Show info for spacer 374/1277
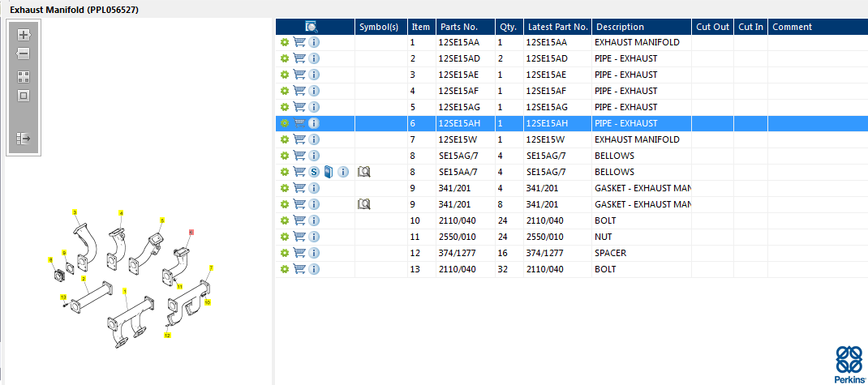 pyautogui.click(x=314, y=253)
